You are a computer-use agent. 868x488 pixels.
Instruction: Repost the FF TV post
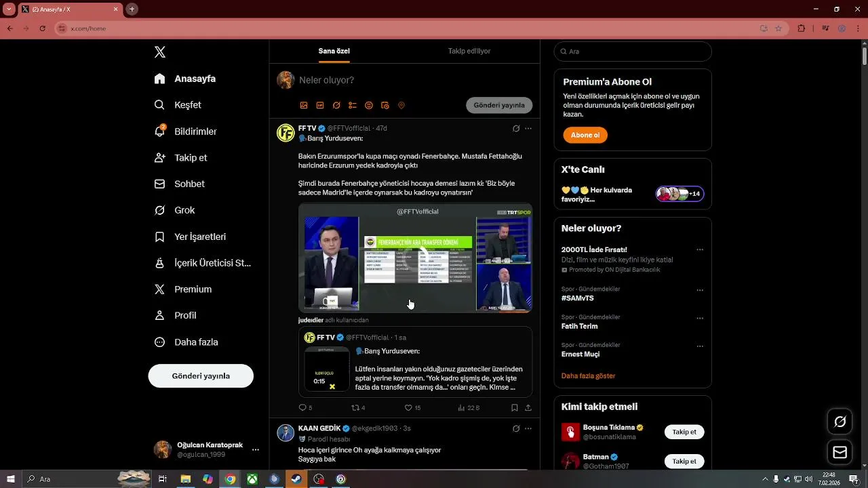[x=358, y=408]
